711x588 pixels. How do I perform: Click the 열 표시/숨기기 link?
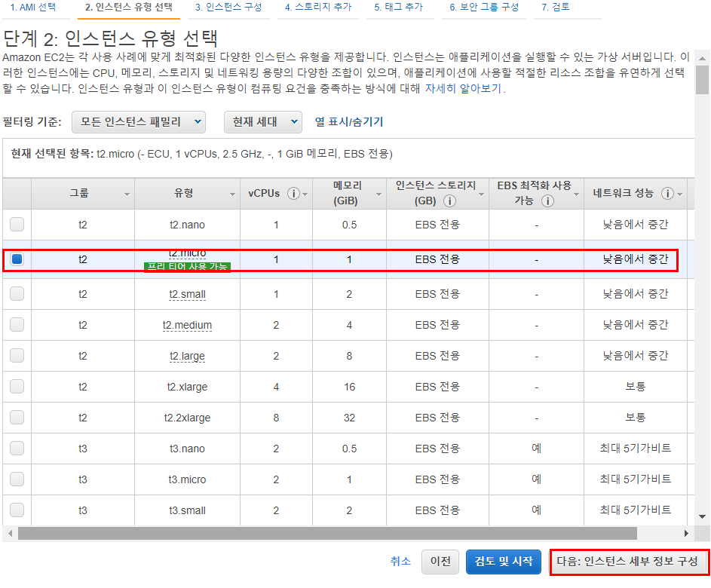[x=349, y=122]
